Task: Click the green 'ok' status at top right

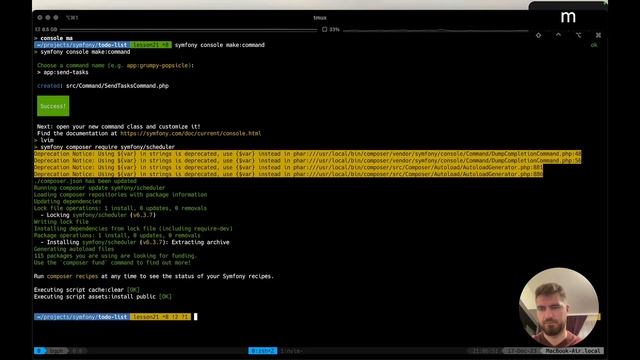Action: tap(594, 45)
